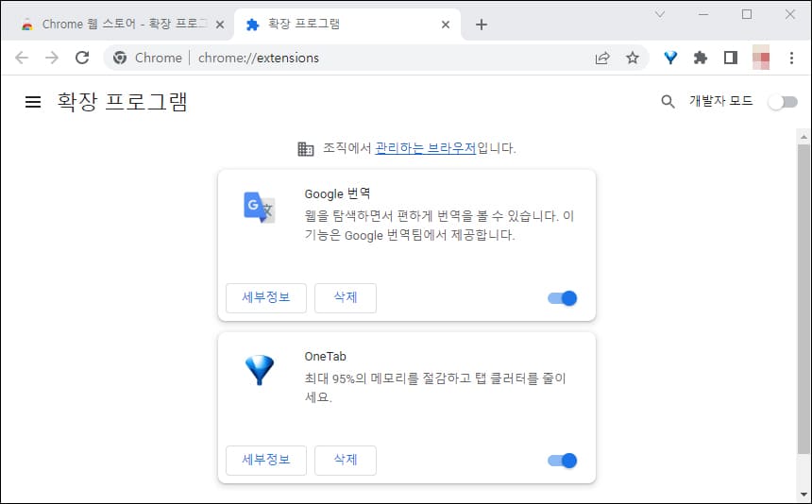812x504 pixels.
Task: Click the 개발자 모드 label
Action: [x=720, y=101]
